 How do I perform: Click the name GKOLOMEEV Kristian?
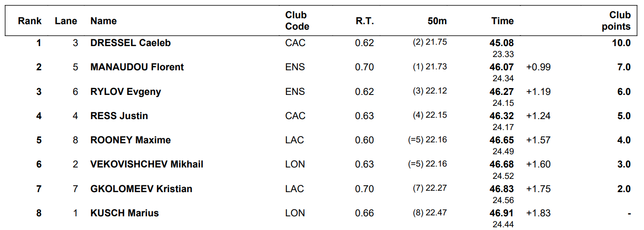[x=141, y=189]
